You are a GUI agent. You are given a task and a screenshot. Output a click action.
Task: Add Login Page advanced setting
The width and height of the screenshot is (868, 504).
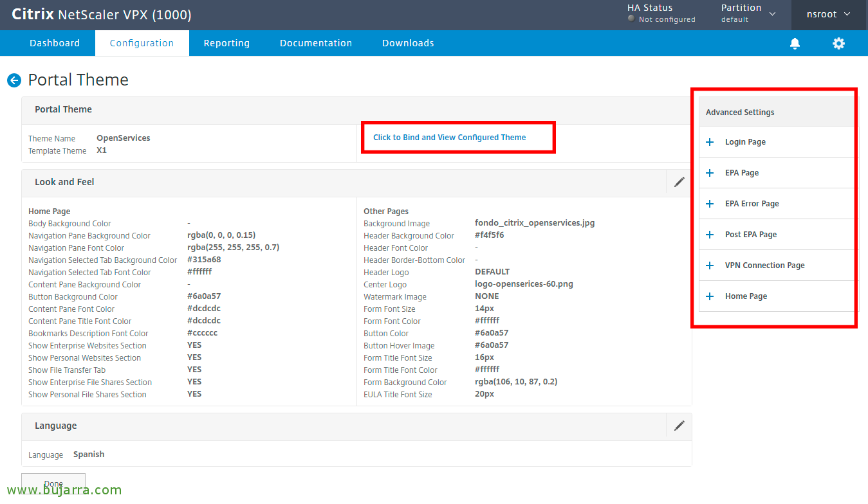[777, 142]
